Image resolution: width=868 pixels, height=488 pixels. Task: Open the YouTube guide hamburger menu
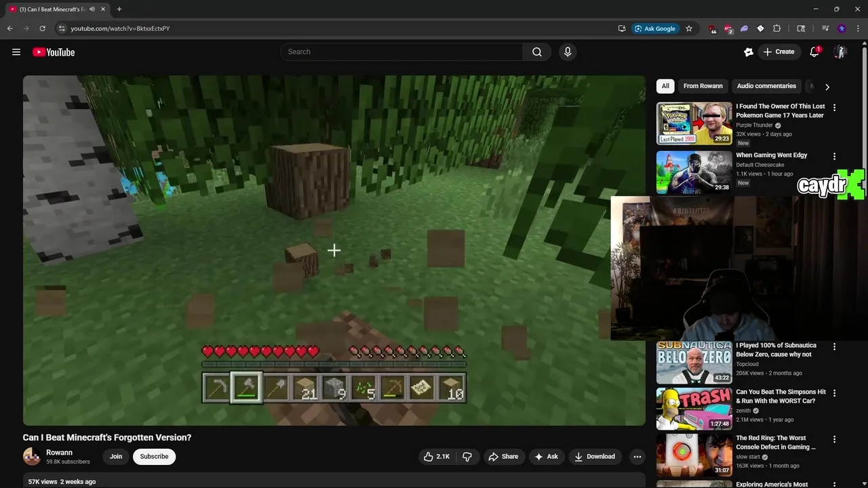pyautogui.click(x=16, y=52)
